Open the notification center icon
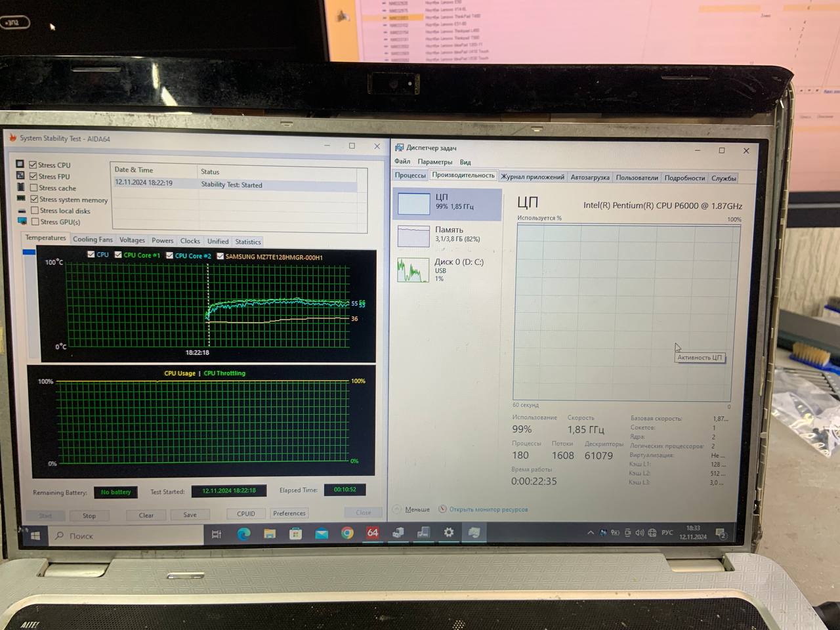The image size is (840, 630). (x=721, y=533)
